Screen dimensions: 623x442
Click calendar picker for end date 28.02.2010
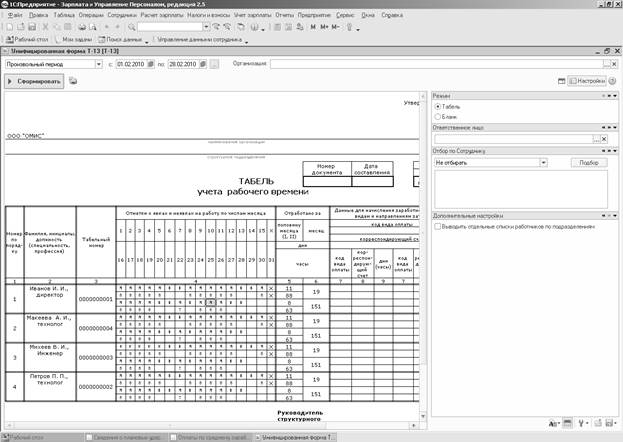pyautogui.click(x=203, y=64)
